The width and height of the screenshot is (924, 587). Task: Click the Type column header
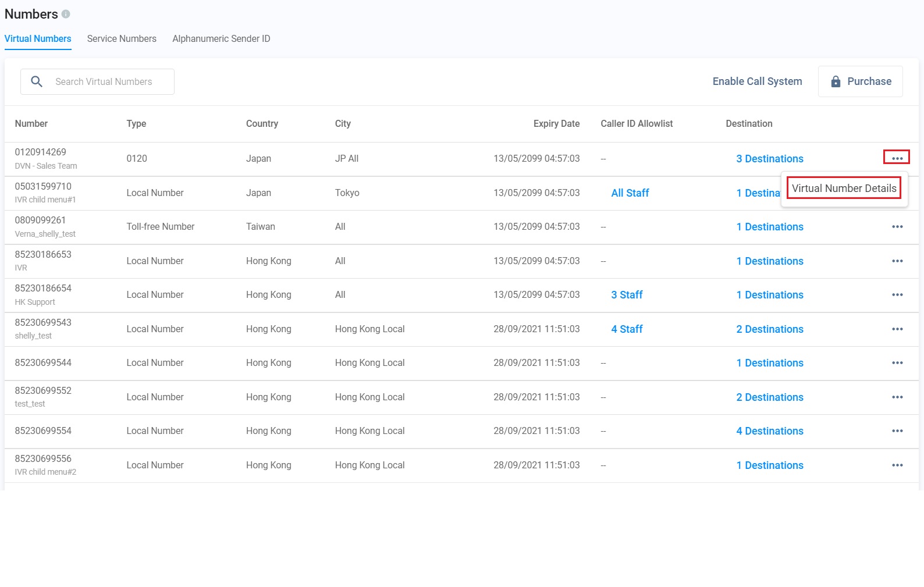click(x=136, y=123)
